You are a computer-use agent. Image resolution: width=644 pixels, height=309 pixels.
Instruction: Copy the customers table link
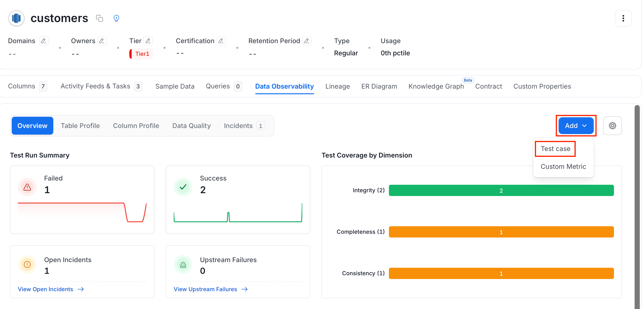tap(100, 18)
